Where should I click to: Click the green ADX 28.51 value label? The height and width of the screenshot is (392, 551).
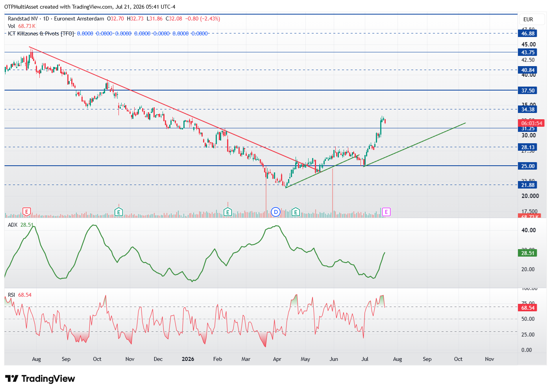click(x=527, y=253)
